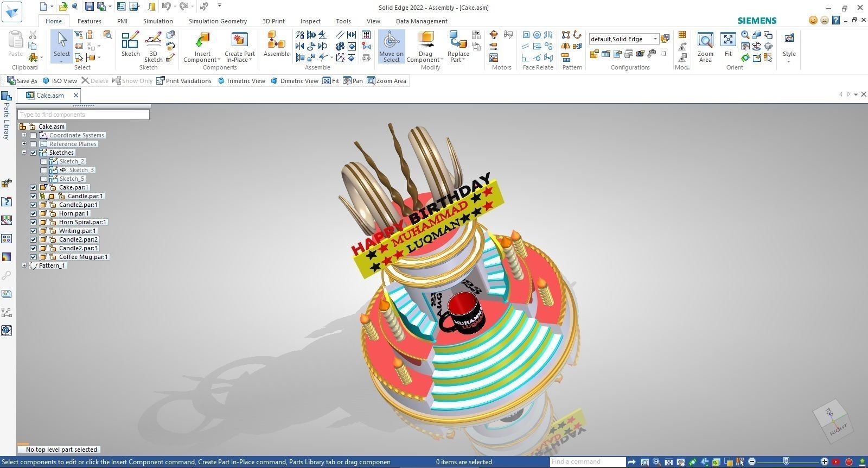Click Print Validations button

(184, 81)
